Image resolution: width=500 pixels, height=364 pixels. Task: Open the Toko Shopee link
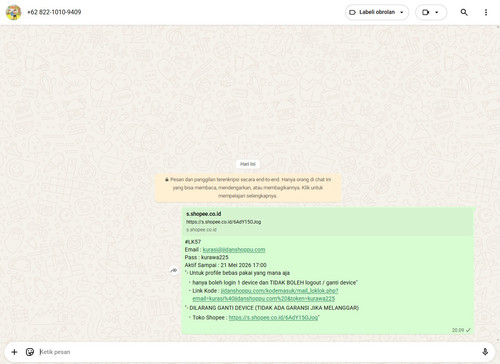(x=274, y=318)
